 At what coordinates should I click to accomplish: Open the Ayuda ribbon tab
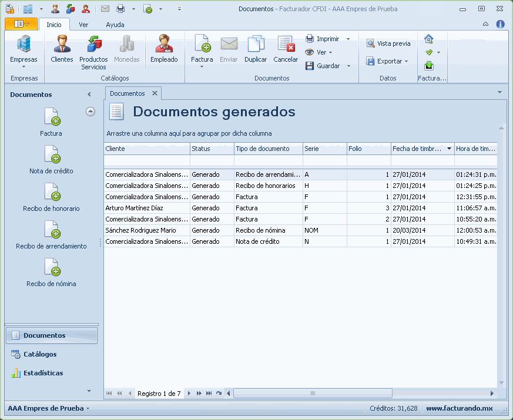click(x=115, y=25)
